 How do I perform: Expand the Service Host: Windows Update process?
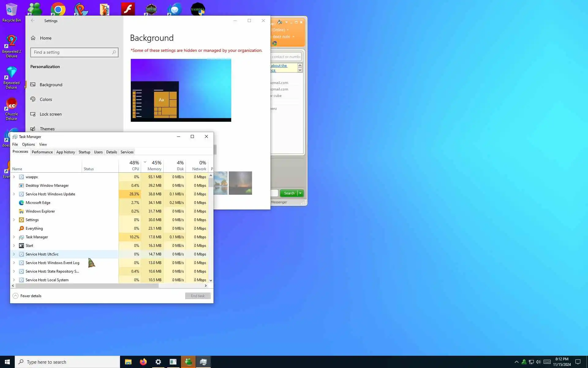coord(14,194)
